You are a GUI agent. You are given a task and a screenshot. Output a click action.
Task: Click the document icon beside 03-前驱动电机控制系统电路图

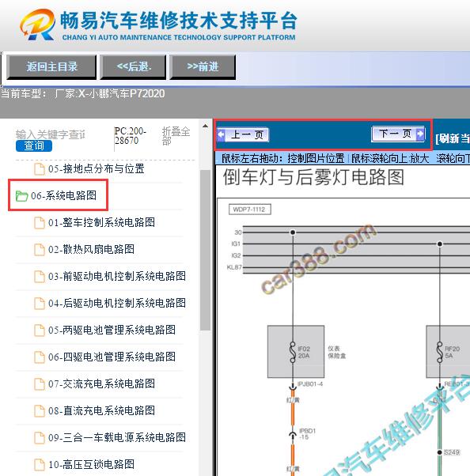tap(40, 277)
